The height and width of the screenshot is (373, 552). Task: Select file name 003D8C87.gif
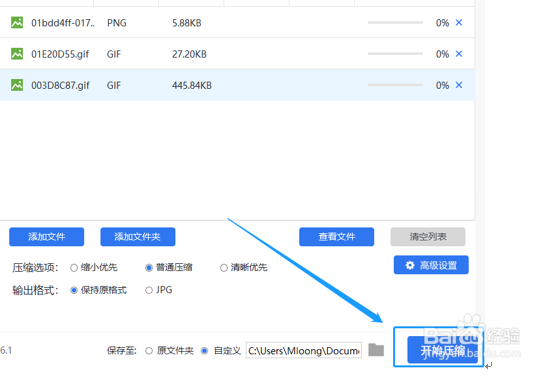pos(60,86)
